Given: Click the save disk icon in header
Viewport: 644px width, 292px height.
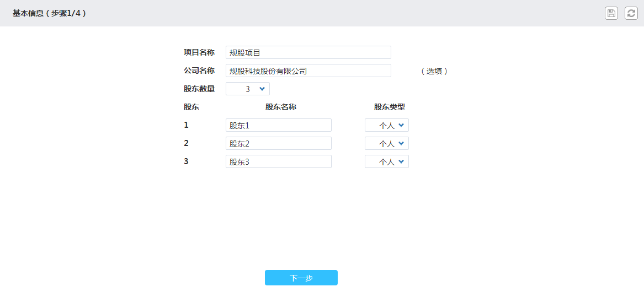Looking at the screenshot, I should 611,13.
